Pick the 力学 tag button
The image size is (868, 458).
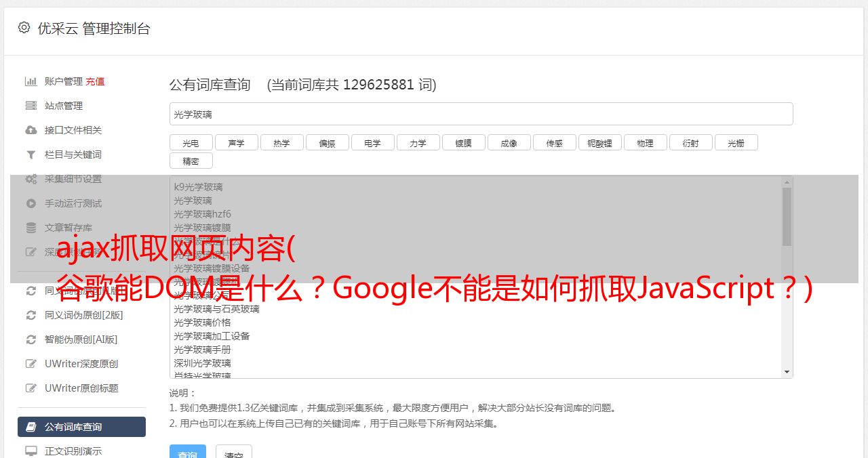(x=418, y=142)
